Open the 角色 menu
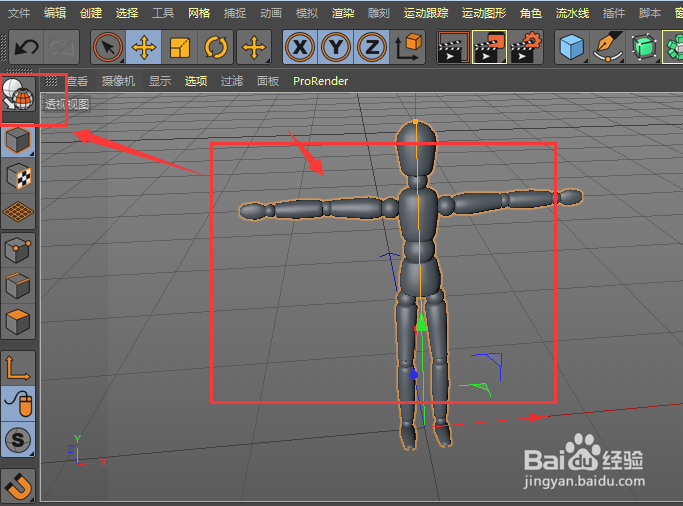Image resolution: width=683 pixels, height=506 pixels. coord(531,13)
